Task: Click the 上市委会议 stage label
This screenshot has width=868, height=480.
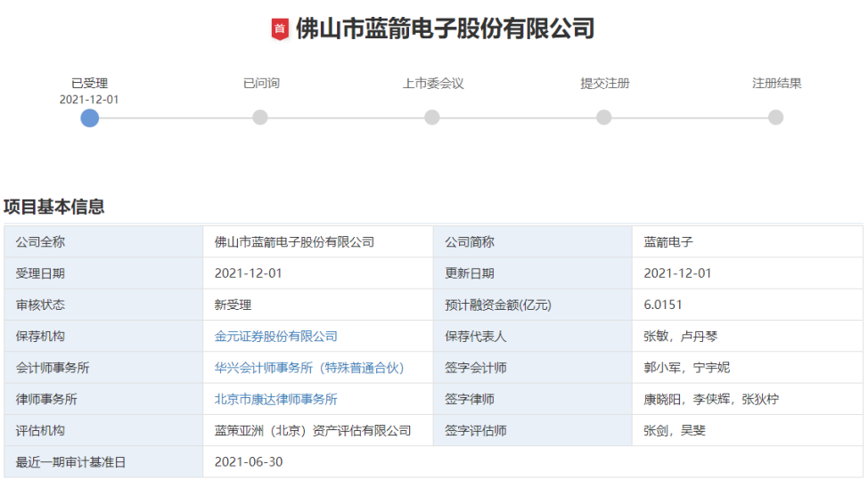Action: [x=433, y=84]
